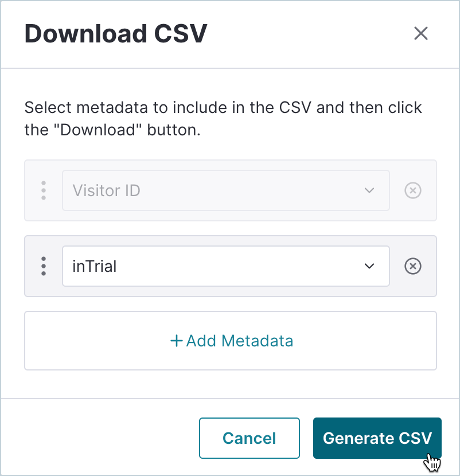Image resolution: width=460 pixels, height=476 pixels.
Task: Click the chevron on the inTrial selector
Action: (x=369, y=266)
